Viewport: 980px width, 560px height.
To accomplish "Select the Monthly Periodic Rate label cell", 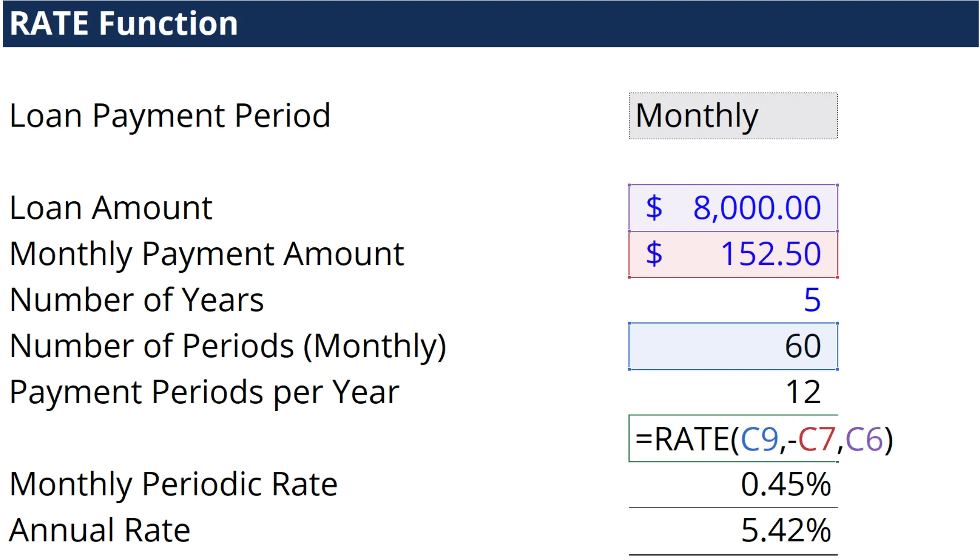I will point(173,484).
